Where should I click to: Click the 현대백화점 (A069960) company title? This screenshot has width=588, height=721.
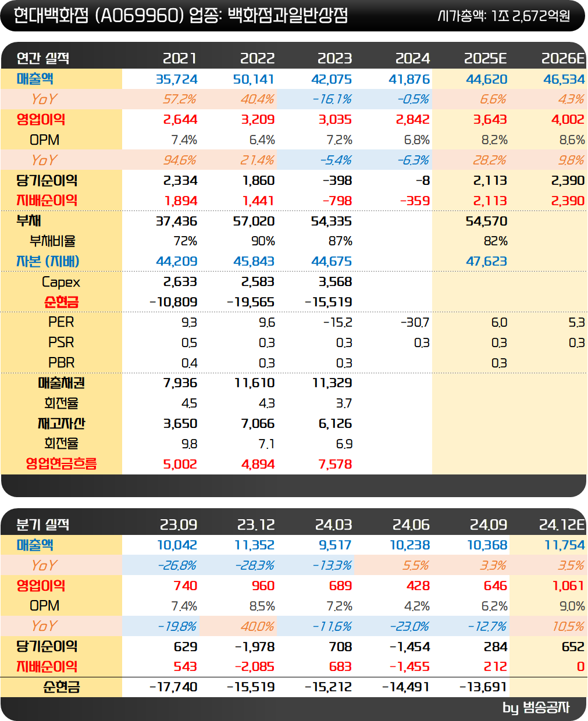pos(98,16)
